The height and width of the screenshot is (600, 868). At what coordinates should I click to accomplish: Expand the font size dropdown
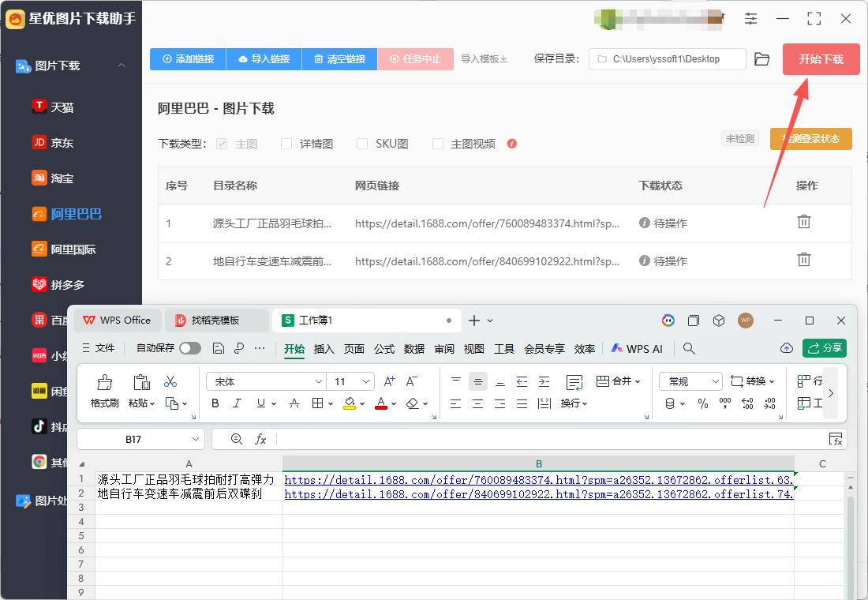[x=367, y=382]
